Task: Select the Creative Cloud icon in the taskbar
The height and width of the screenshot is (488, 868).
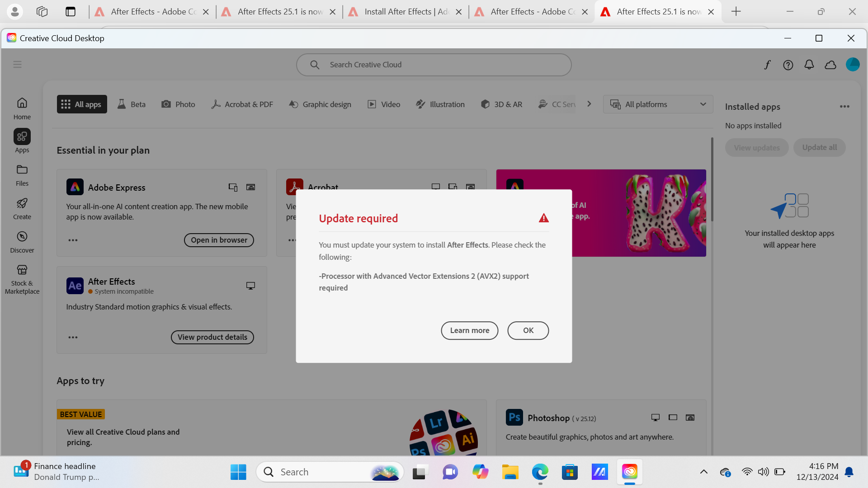Action: pos(629,472)
